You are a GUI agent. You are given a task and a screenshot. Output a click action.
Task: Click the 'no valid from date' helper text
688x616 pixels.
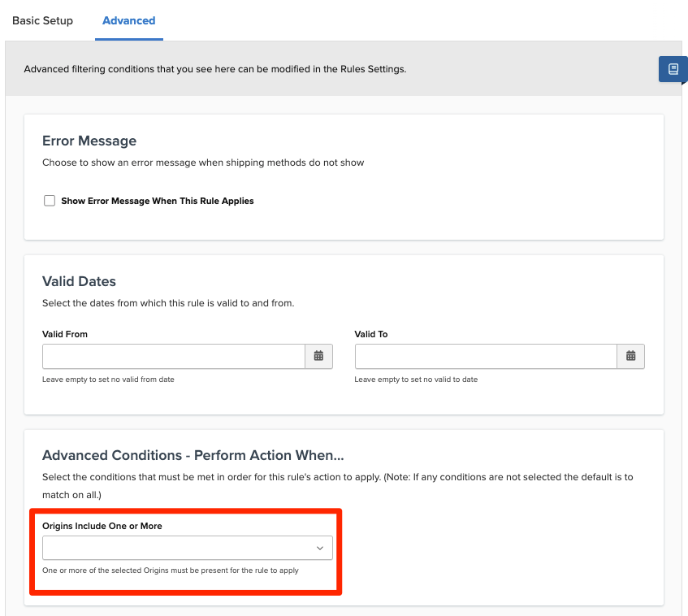point(108,380)
